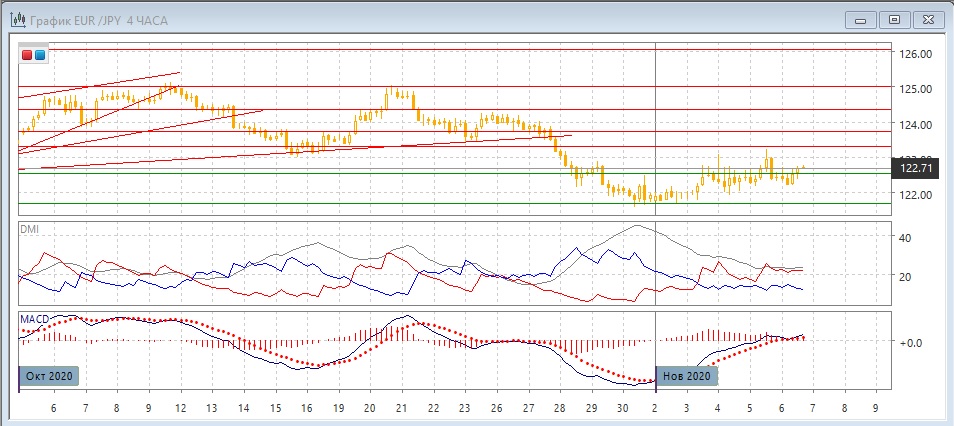Click the blue square icon on chart
Image resolution: width=954 pixels, height=426 pixels.
click(39, 55)
